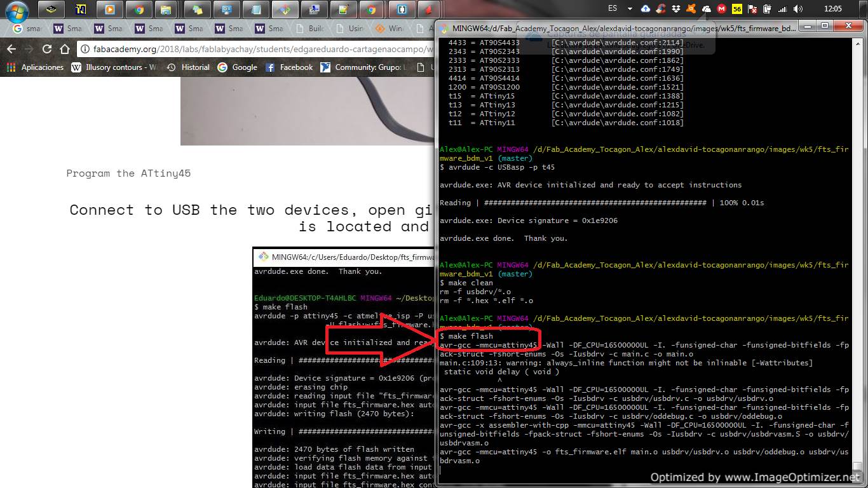Viewport: 868px width, 488px height.
Task: Go to Chrome home page
Action: tap(65, 49)
